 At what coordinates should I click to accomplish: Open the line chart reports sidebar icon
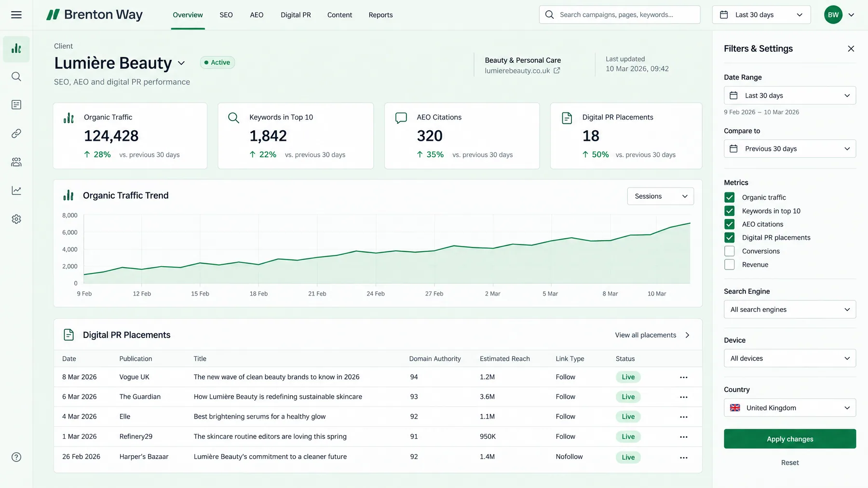(16, 190)
